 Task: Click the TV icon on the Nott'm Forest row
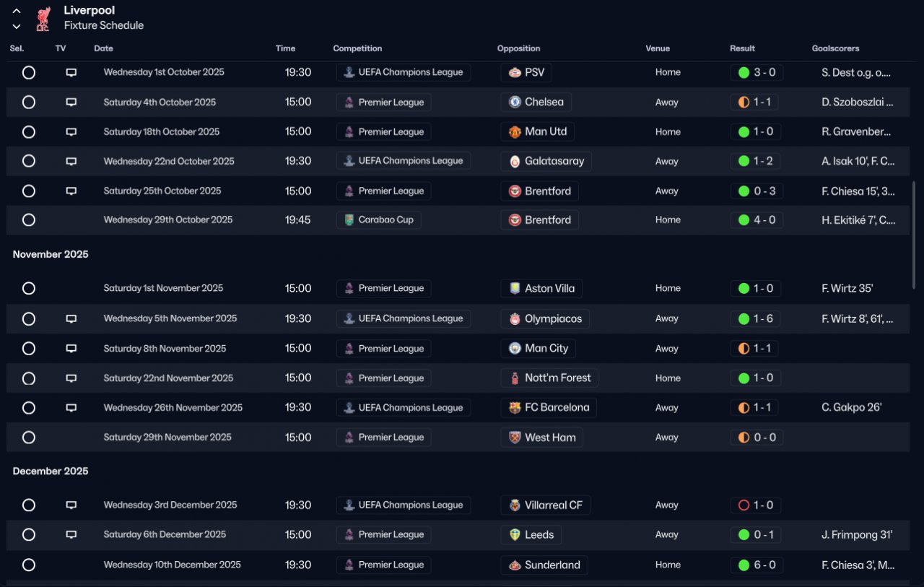click(71, 378)
